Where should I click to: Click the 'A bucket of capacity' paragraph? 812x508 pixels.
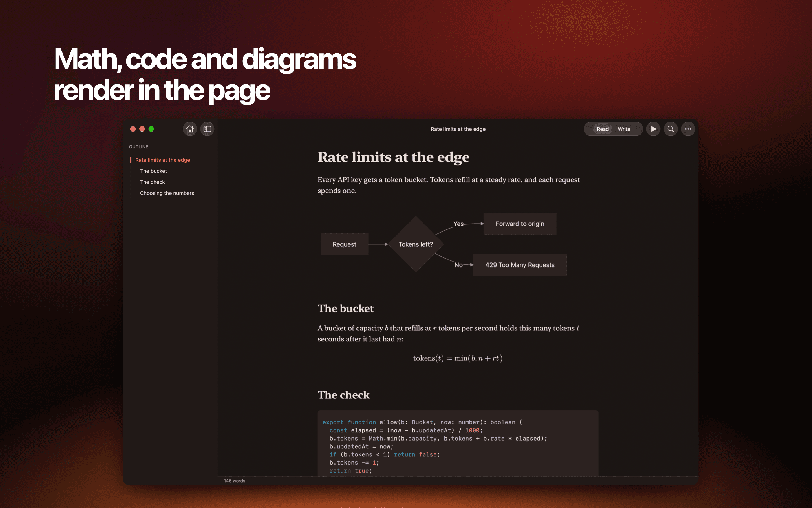pos(448,334)
